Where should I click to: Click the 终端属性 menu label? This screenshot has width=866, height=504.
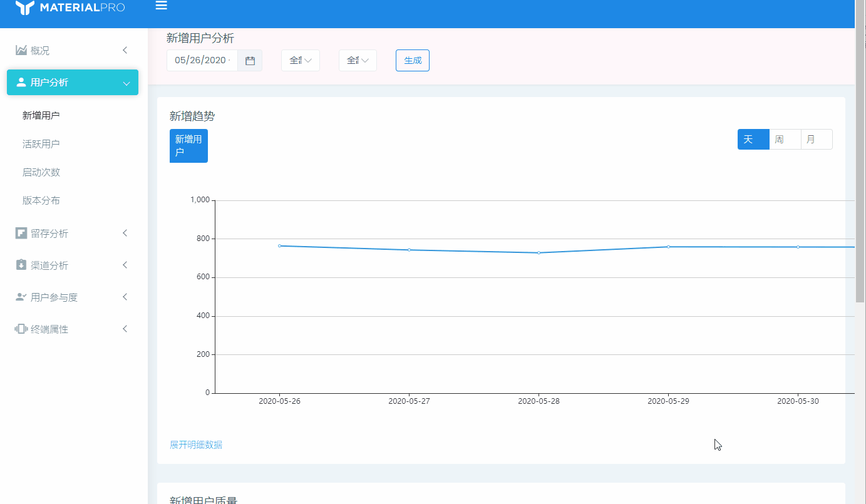click(x=49, y=329)
